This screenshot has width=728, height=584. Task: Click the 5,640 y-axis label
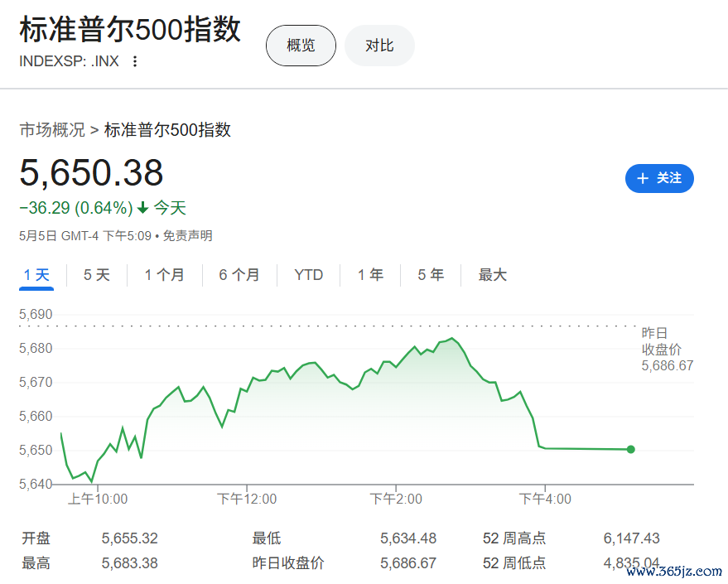pyautogui.click(x=36, y=485)
